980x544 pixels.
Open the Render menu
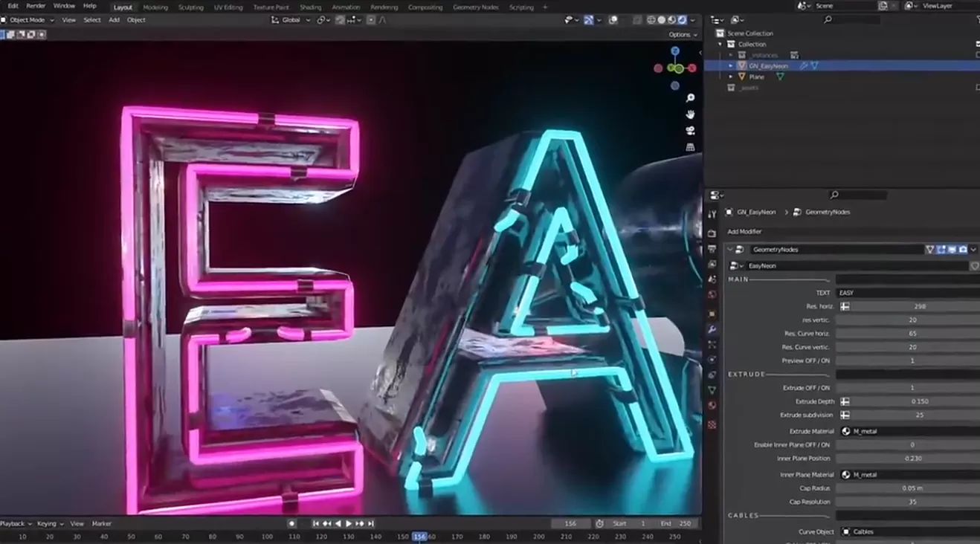click(36, 6)
